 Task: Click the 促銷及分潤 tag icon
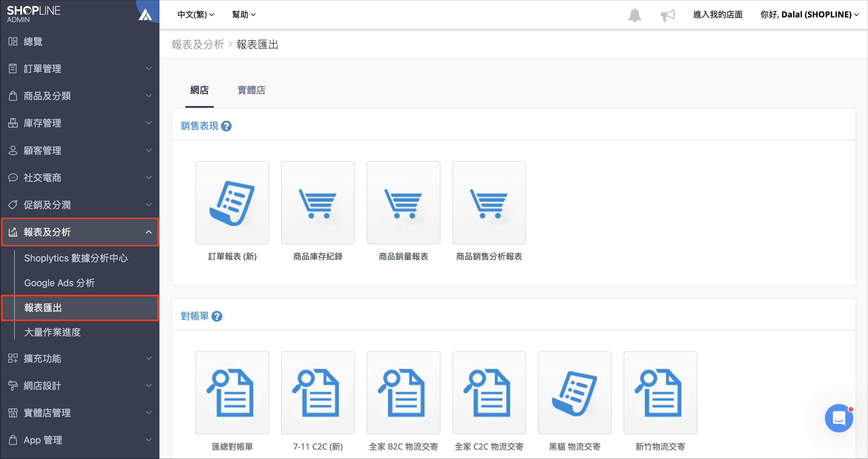pyautogui.click(x=13, y=205)
